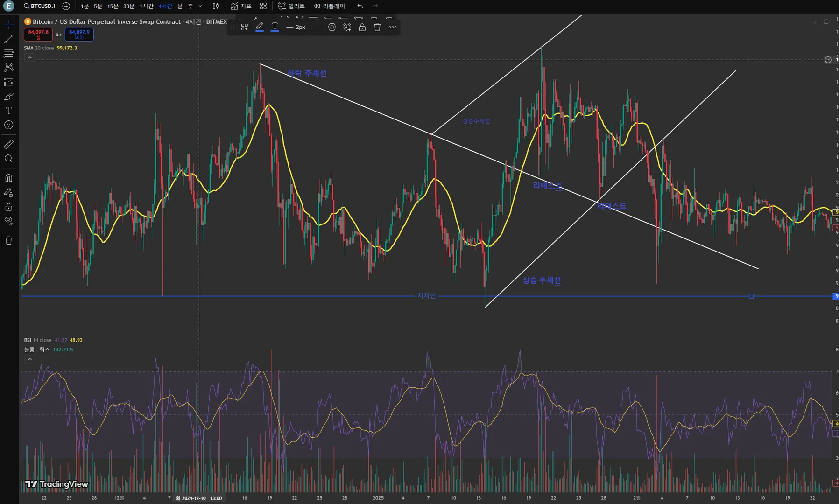Viewport: 839px width, 504px height.
Task: Click the zoom in tool
Action: coord(8,159)
